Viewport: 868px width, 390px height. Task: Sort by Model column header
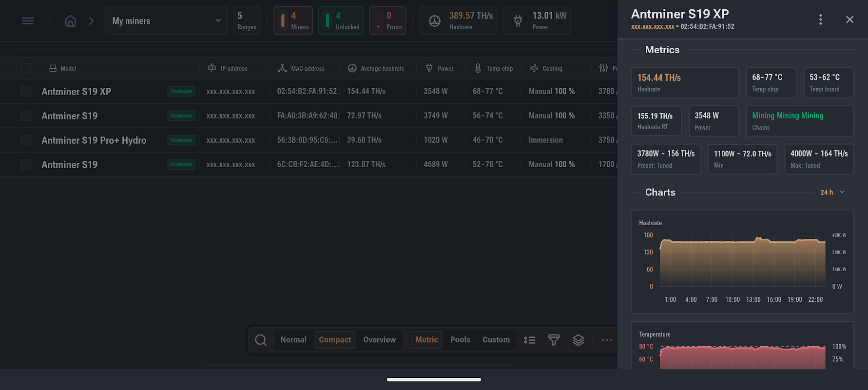point(68,69)
